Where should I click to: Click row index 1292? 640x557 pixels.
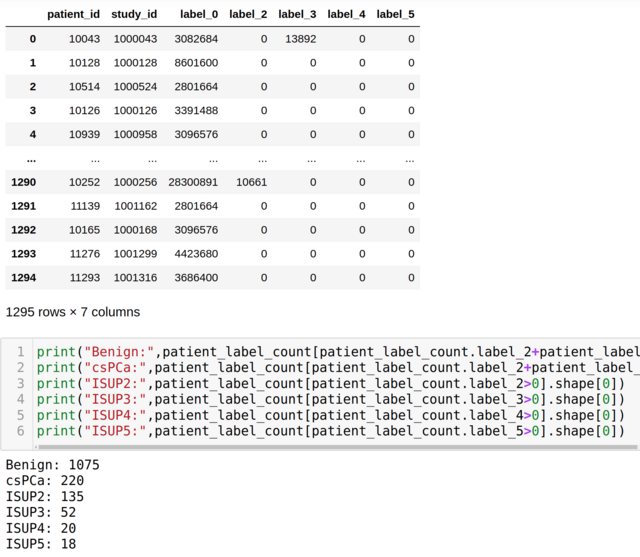click(x=24, y=230)
